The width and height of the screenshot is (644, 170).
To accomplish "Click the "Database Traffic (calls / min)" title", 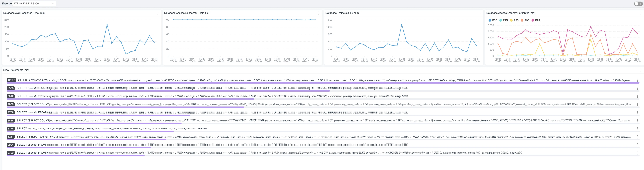I will [x=342, y=13].
